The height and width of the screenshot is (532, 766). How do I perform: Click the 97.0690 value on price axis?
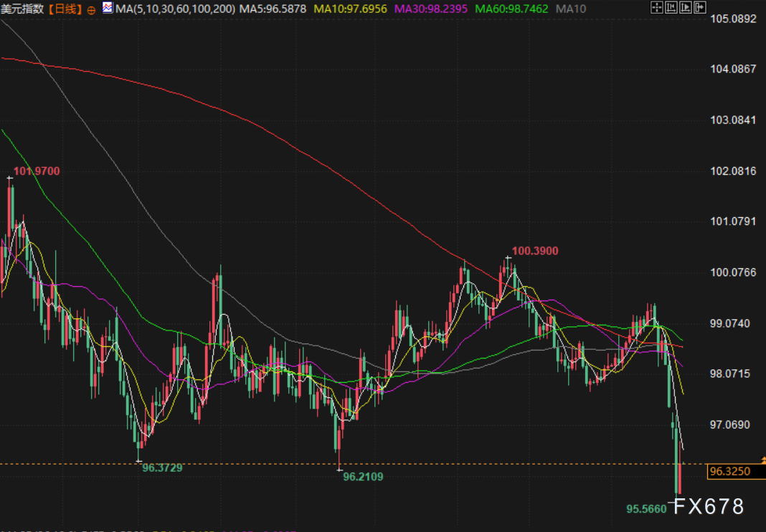(x=730, y=425)
